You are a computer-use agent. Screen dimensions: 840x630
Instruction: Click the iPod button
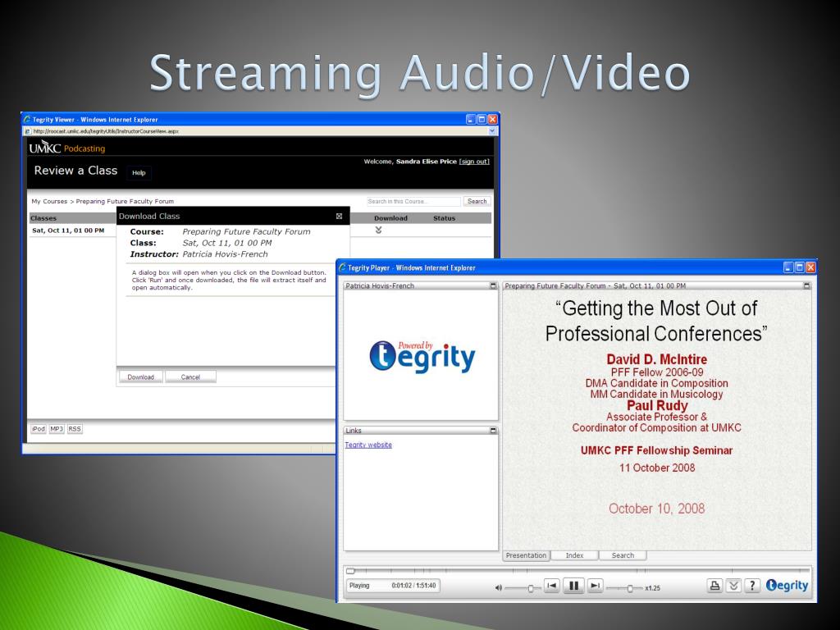point(38,428)
